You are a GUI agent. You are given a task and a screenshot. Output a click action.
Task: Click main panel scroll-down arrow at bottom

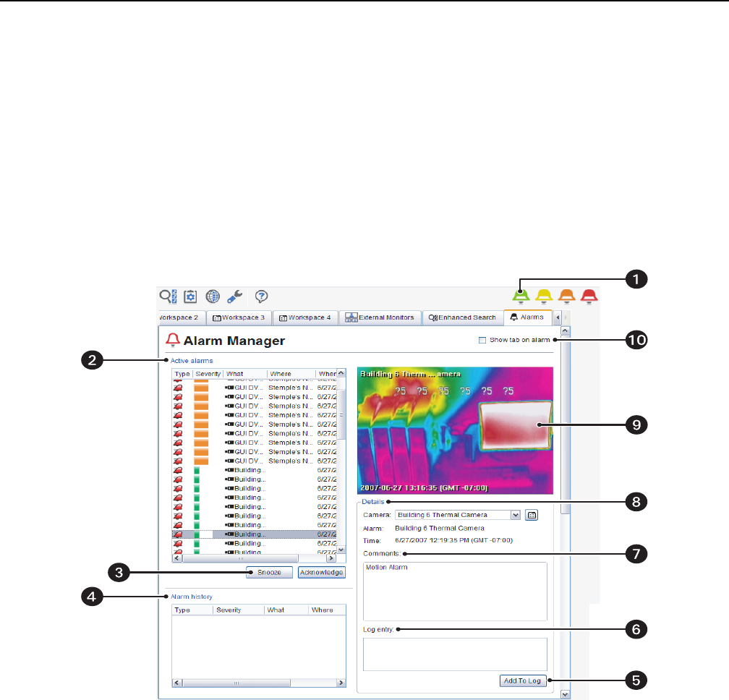point(566,694)
